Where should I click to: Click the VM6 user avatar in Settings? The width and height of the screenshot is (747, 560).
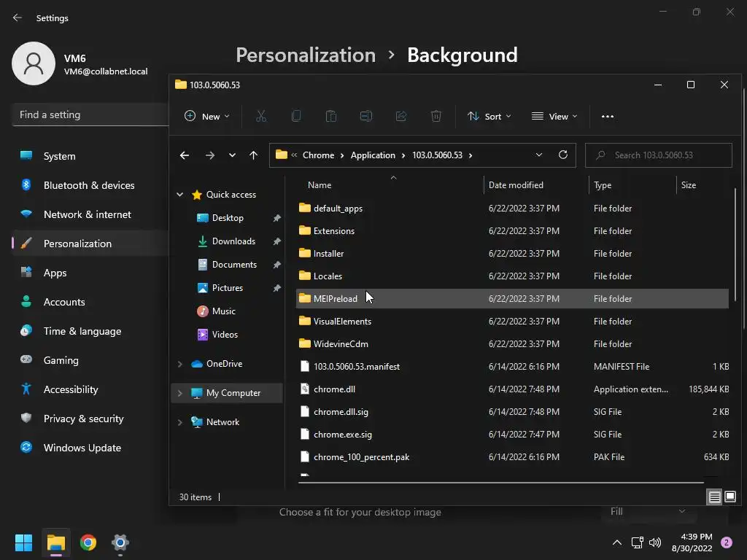point(34,63)
